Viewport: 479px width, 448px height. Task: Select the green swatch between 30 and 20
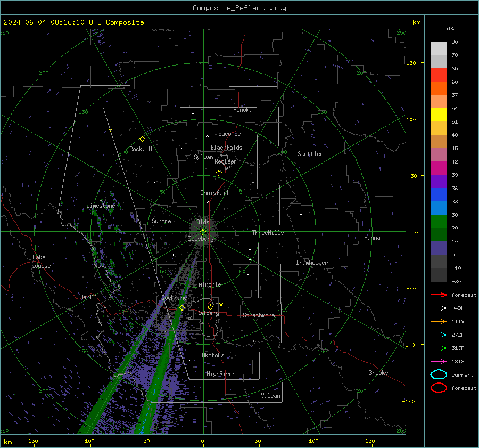pos(439,222)
